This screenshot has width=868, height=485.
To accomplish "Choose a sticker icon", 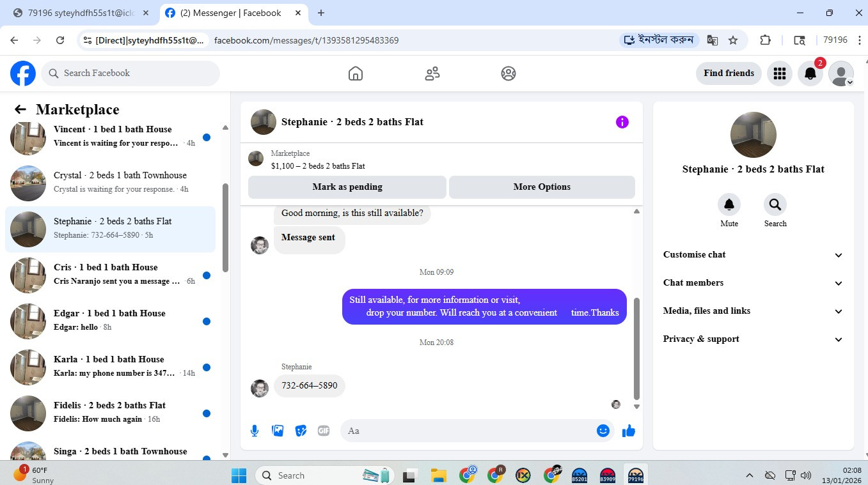I will [301, 431].
